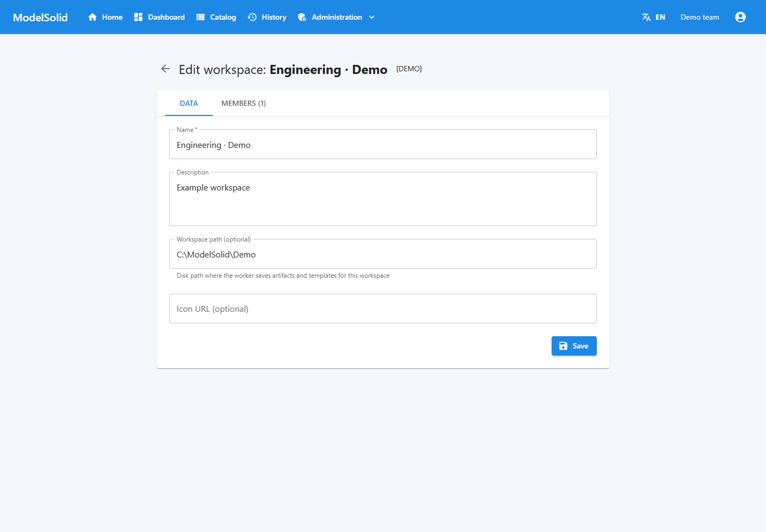This screenshot has height=532, width=766.
Task: Focus the Name input field
Action: [x=383, y=145]
